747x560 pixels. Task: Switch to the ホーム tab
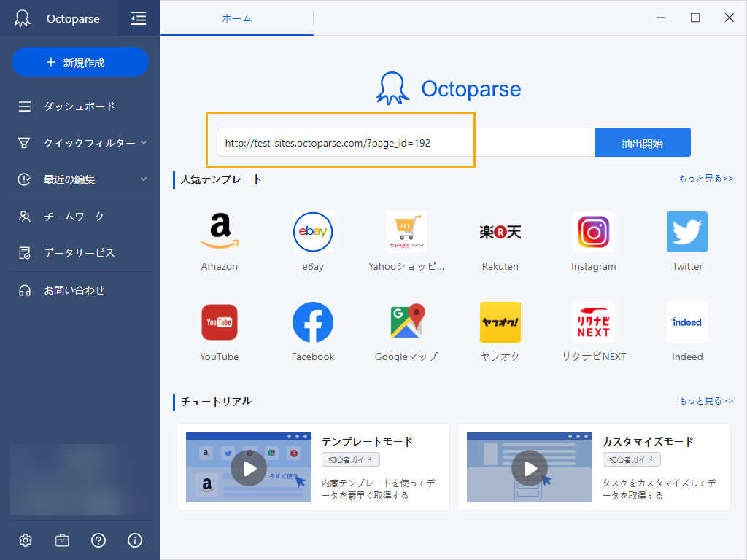pos(237,18)
